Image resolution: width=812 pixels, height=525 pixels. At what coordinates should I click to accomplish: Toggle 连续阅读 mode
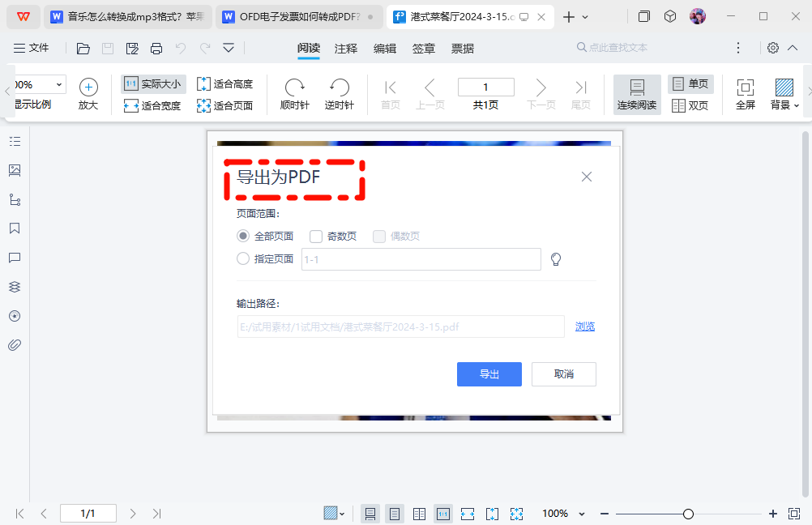[637, 94]
